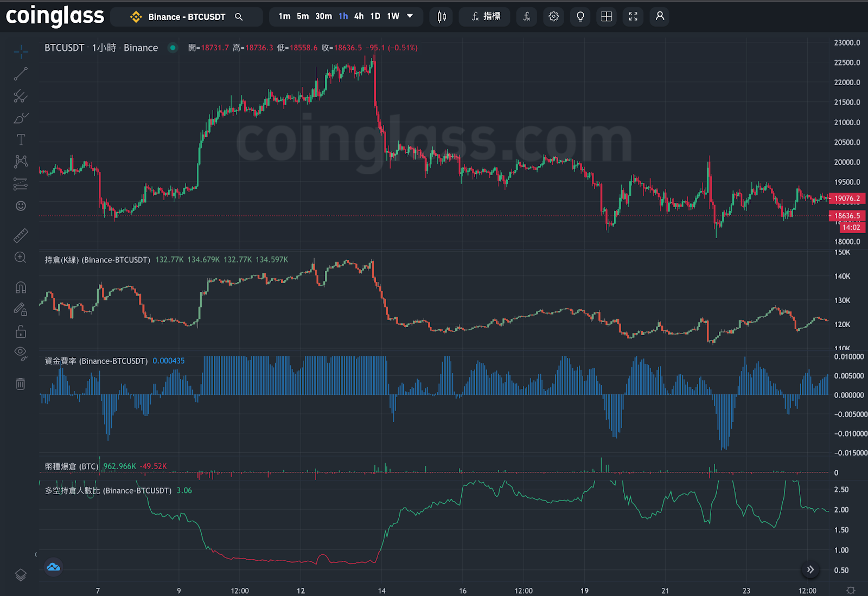Open the fx indicator templates button

(526, 17)
